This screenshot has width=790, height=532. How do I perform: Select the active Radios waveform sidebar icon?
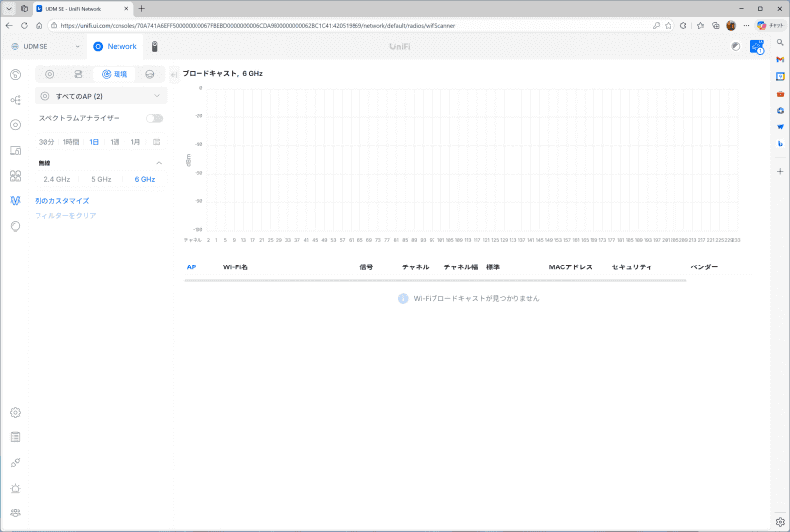pos(15,201)
